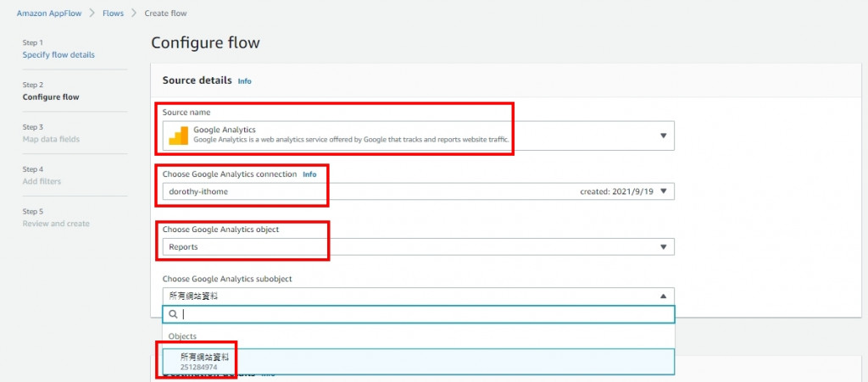Go to the Flows breadcrumb
868x382 pixels.
click(x=113, y=14)
